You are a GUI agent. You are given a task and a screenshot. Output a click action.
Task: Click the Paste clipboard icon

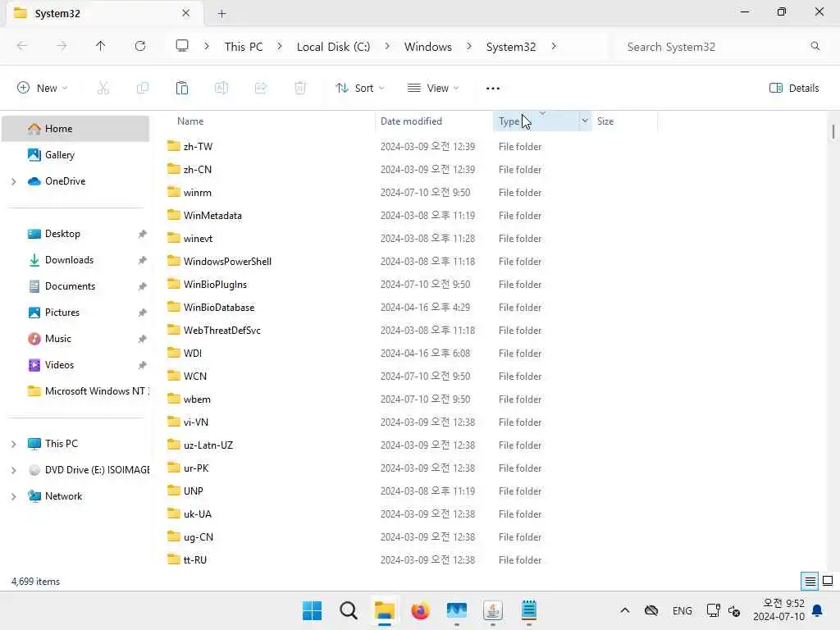click(x=182, y=88)
